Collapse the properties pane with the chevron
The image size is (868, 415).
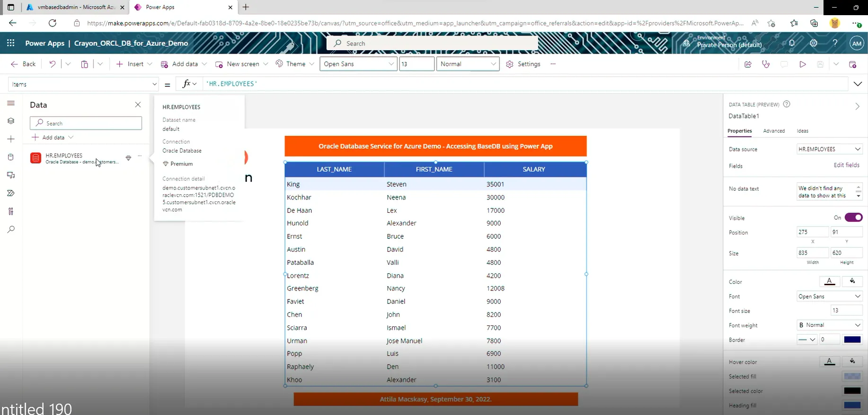(x=857, y=106)
